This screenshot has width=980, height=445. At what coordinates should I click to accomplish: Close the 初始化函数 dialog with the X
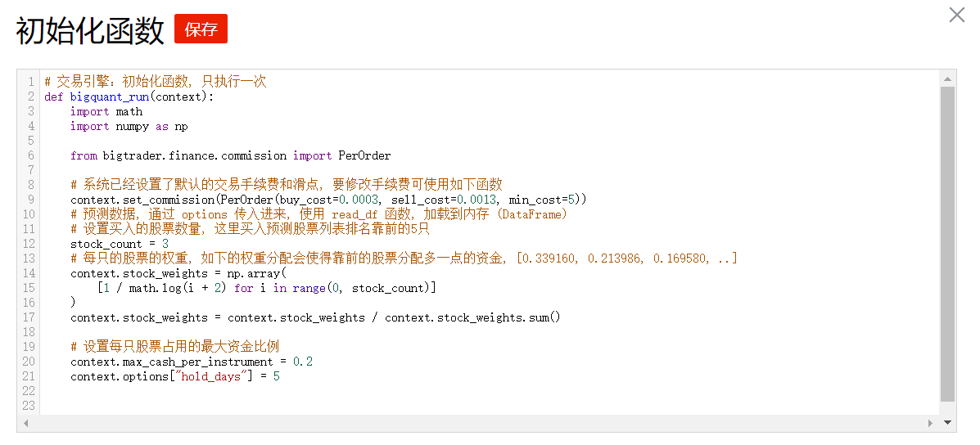tap(956, 15)
